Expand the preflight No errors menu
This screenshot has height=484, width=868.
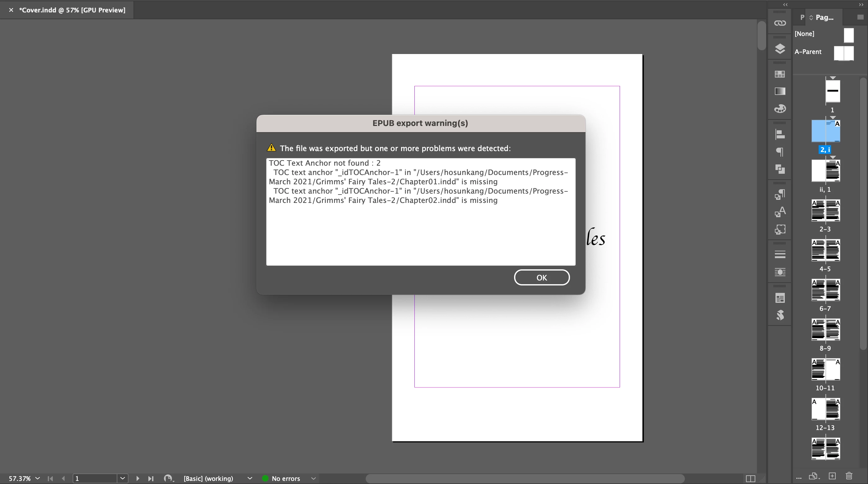click(x=313, y=478)
